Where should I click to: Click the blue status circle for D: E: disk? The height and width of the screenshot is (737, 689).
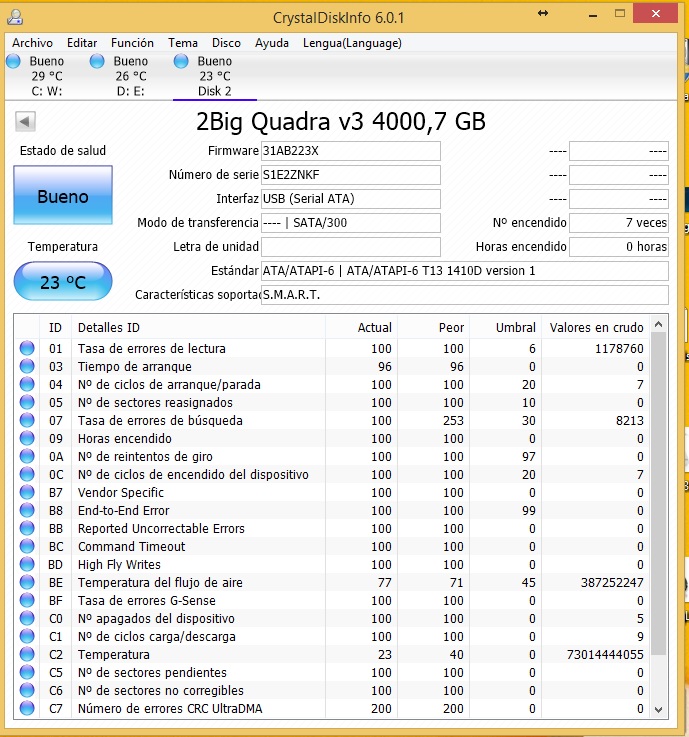click(x=97, y=61)
